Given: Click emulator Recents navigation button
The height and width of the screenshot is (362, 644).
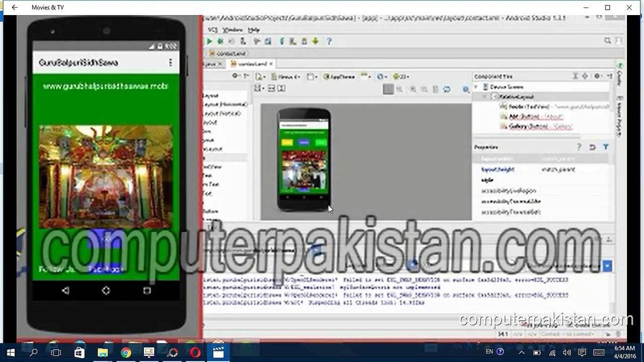Looking at the screenshot, I should pos(147,290).
